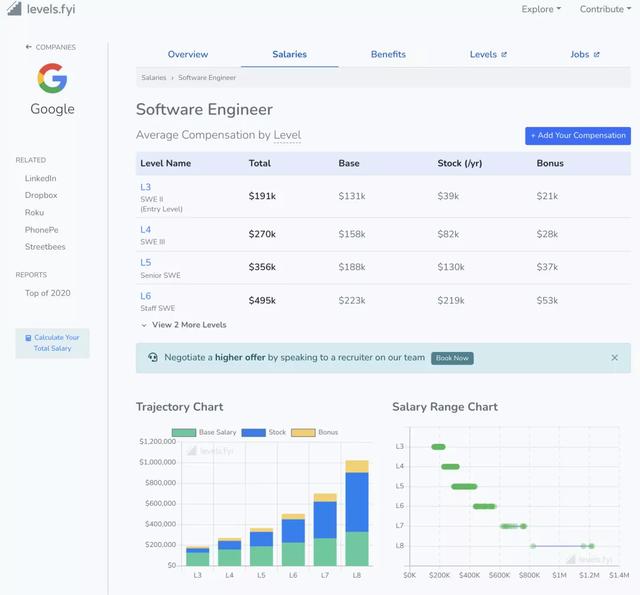Click the Stock (/yr) column header
The width and height of the screenshot is (640, 595).
click(460, 163)
